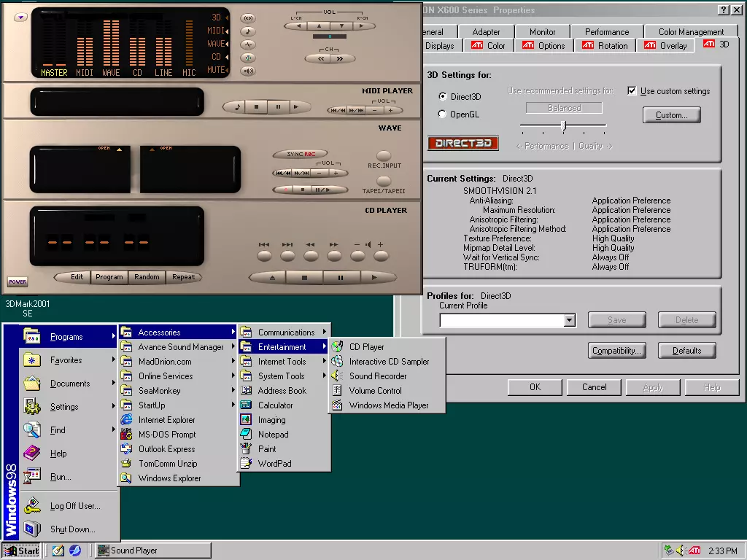Select the Direct3D radio button
Viewport: 747px width, 560px height.
point(443,96)
